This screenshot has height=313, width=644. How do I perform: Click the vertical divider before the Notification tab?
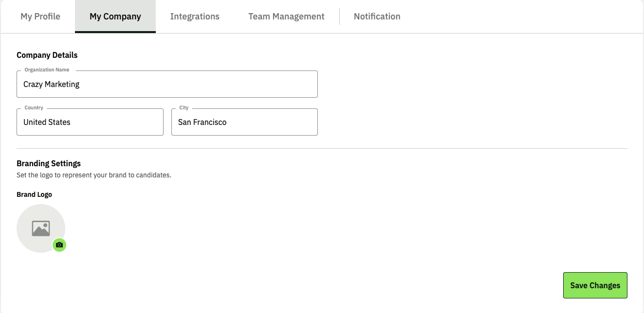[339, 17]
